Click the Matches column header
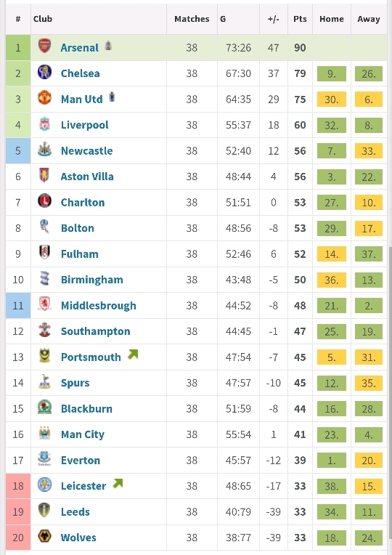Image resolution: width=392 pixels, height=555 pixels. [192, 19]
